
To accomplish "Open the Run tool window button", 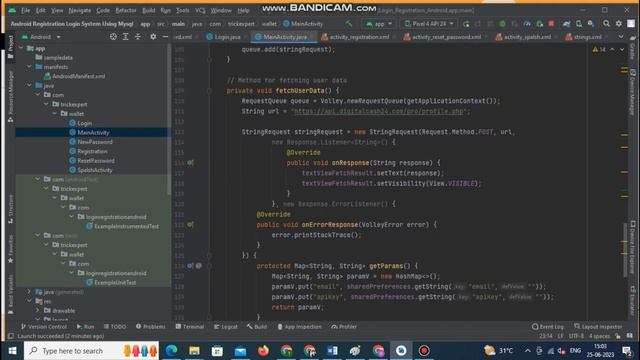I will tap(85, 327).
